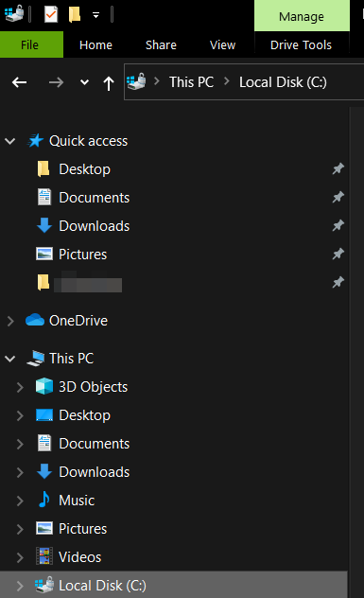
Task: Click the pin icon next to Downloads
Action: [x=338, y=226]
